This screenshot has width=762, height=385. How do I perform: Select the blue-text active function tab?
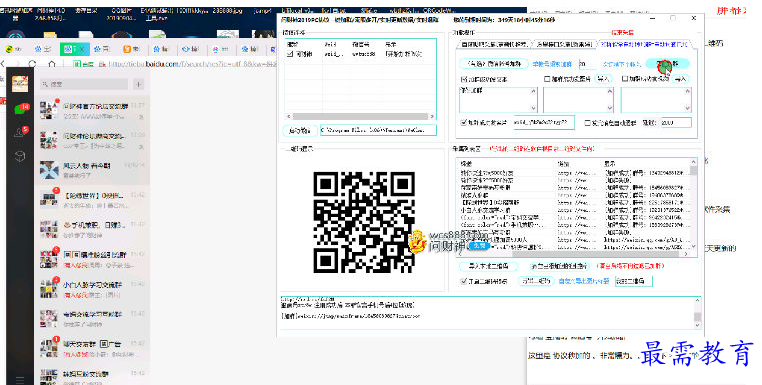pyautogui.click(x=644, y=44)
